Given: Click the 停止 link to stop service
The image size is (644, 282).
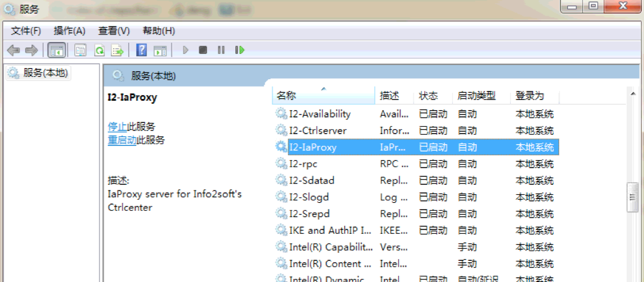Looking at the screenshot, I should (118, 126).
